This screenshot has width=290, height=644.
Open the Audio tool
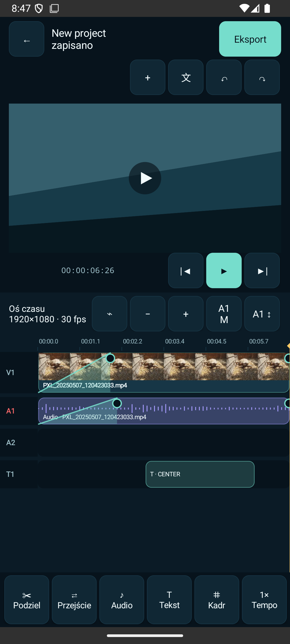[x=122, y=600]
